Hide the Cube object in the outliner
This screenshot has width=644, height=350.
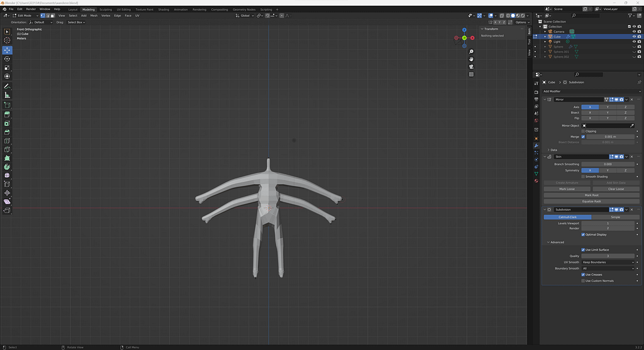pyautogui.click(x=633, y=36)
